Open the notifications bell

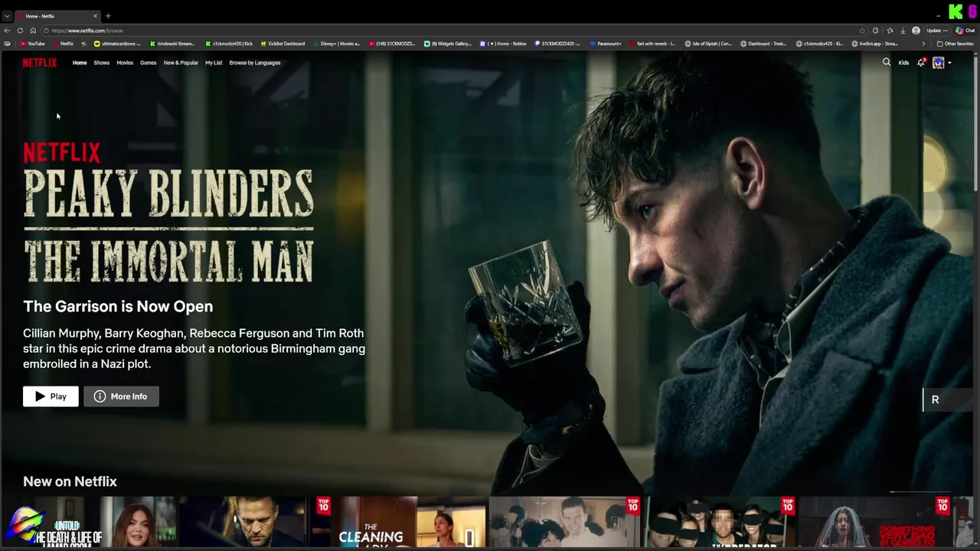coord(921,63)
